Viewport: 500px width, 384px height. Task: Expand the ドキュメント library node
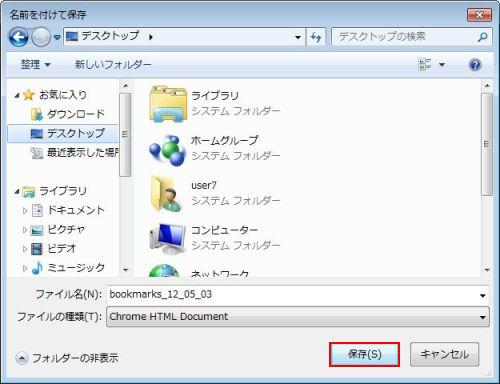25,210
